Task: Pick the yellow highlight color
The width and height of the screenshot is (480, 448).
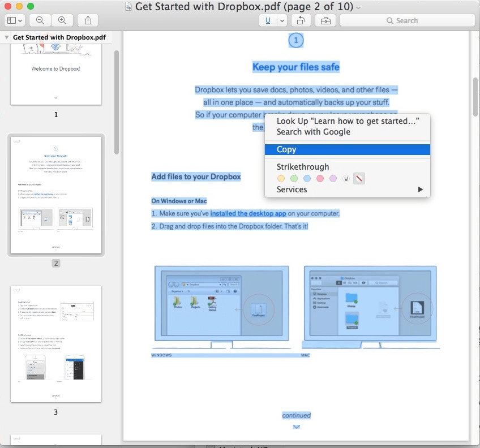Action: point(281,178)
